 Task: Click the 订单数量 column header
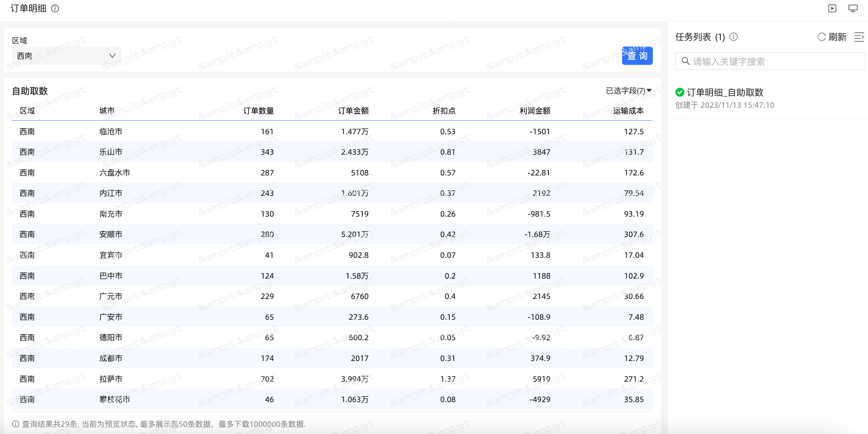pyautogui.click(x=259, y=111)
